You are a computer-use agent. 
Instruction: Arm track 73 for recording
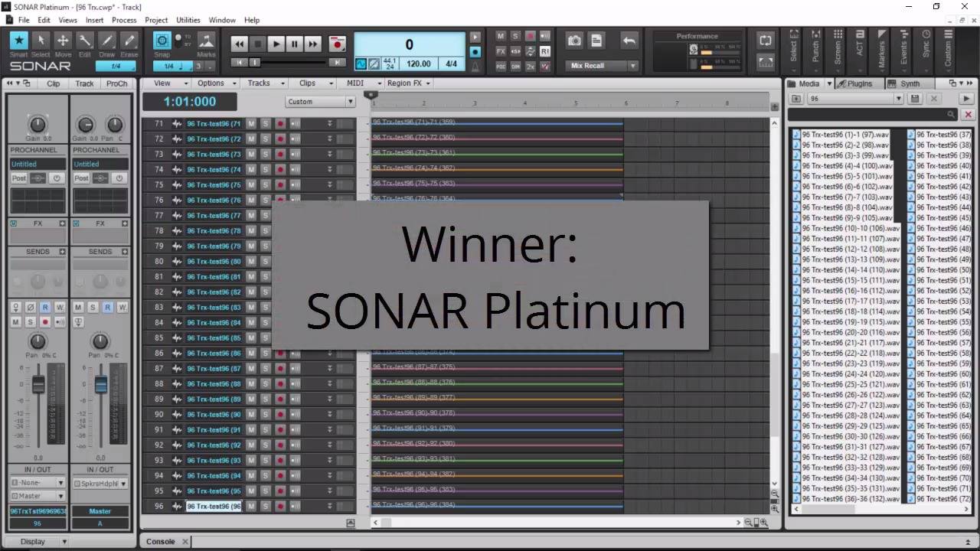279,154
